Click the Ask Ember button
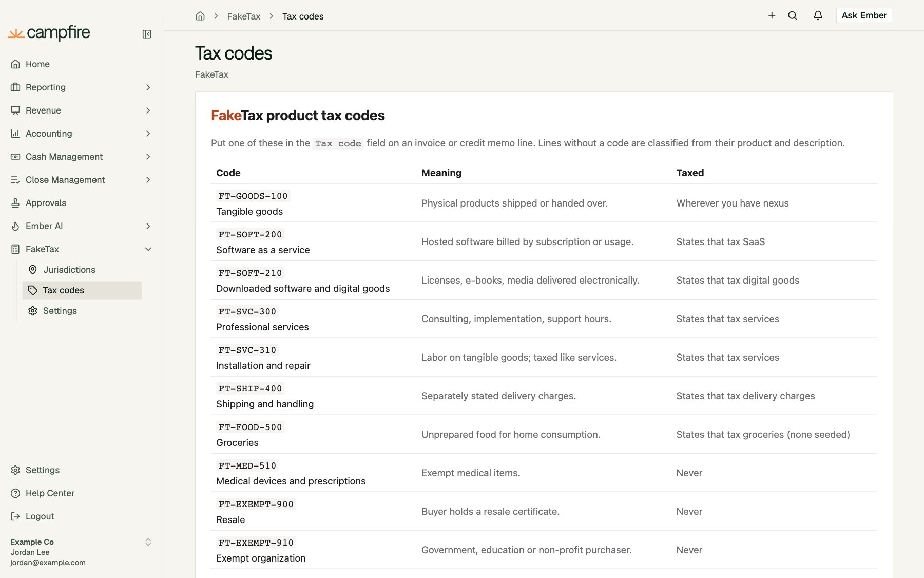Screen dimensions: 924x578 864,15
